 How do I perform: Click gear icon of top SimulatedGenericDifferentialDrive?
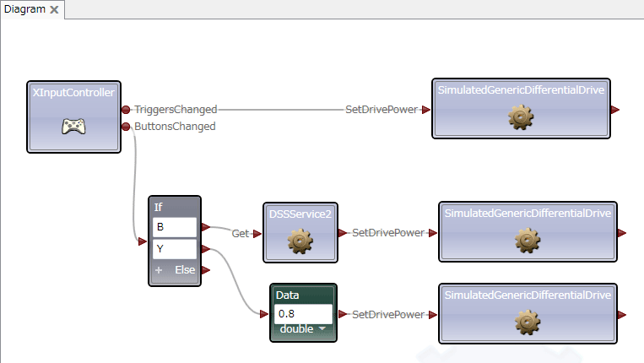click(521, 117)
